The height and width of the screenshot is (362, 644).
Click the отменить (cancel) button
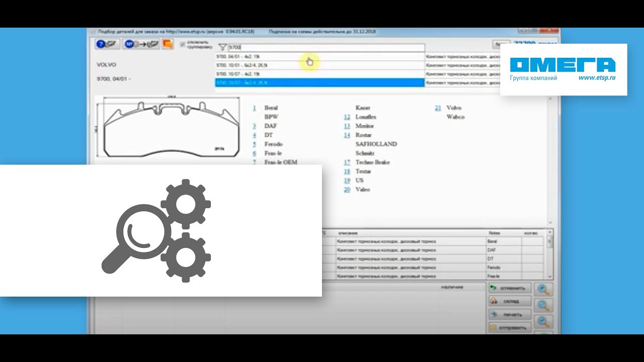(510, 289)
